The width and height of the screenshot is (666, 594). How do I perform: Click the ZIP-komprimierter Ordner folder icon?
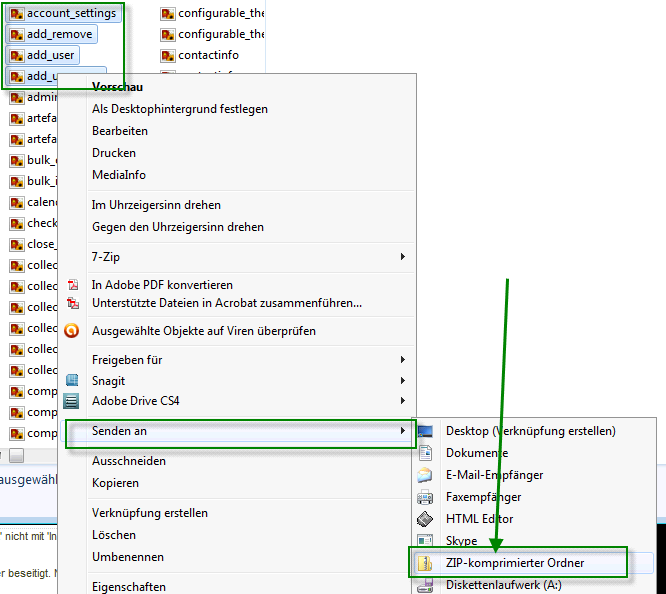point(425,563)
